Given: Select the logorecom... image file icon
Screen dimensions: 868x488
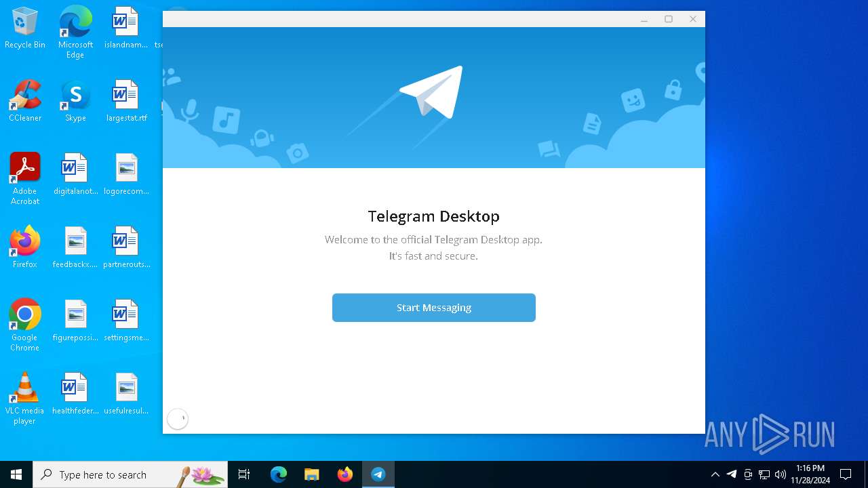Looking at the screenshot, I should point(126,175).
